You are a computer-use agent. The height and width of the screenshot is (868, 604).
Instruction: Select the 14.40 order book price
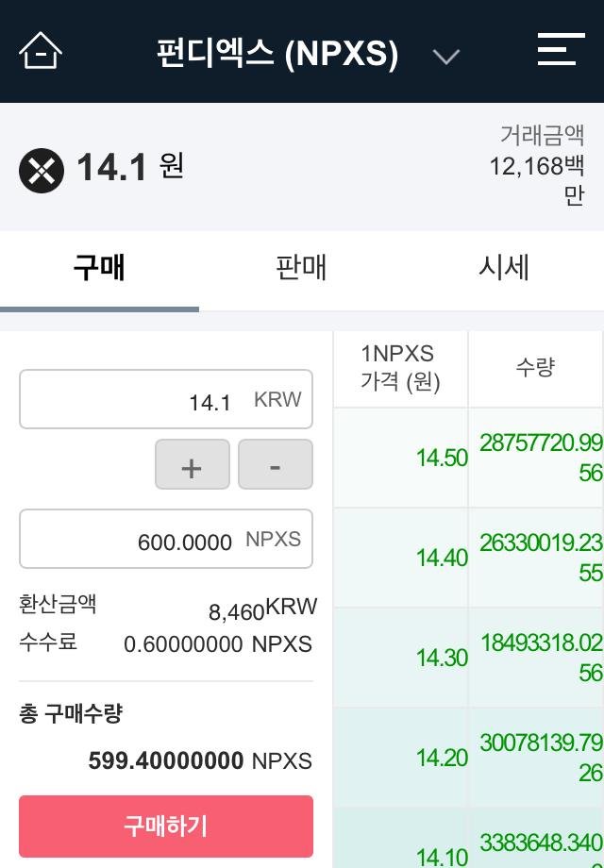tap(401, 558)
